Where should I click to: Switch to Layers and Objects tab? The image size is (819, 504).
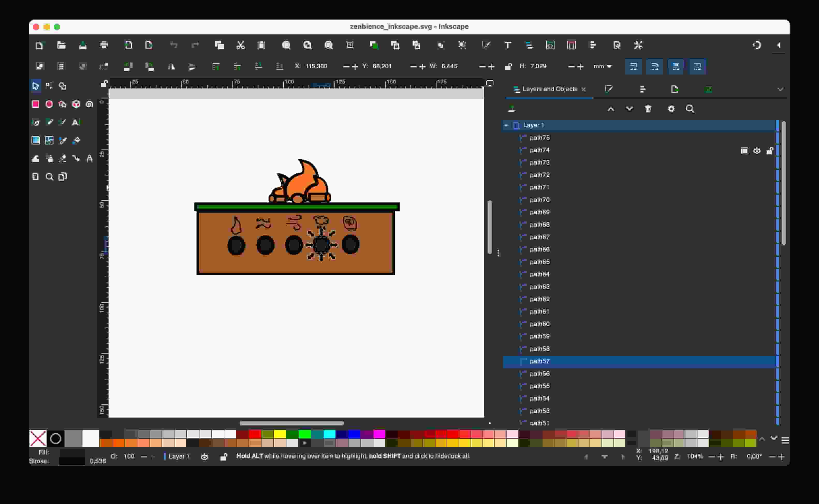tap(549, 89)
